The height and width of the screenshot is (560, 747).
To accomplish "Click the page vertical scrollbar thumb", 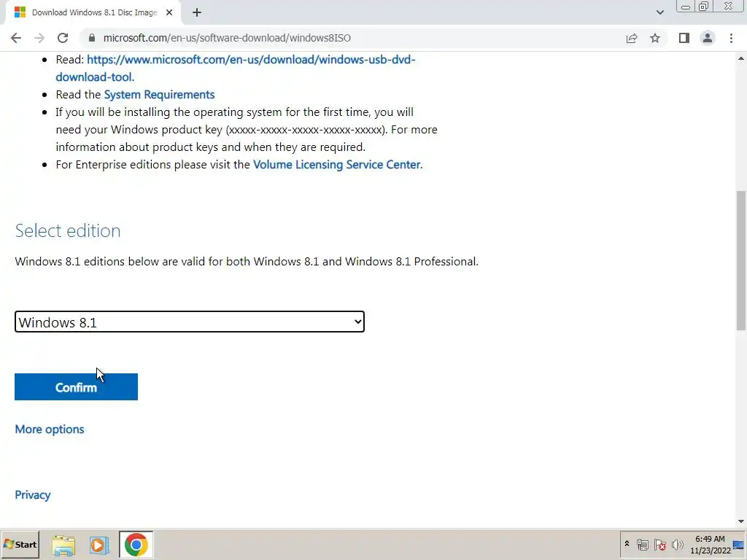I will pos(741,260).
